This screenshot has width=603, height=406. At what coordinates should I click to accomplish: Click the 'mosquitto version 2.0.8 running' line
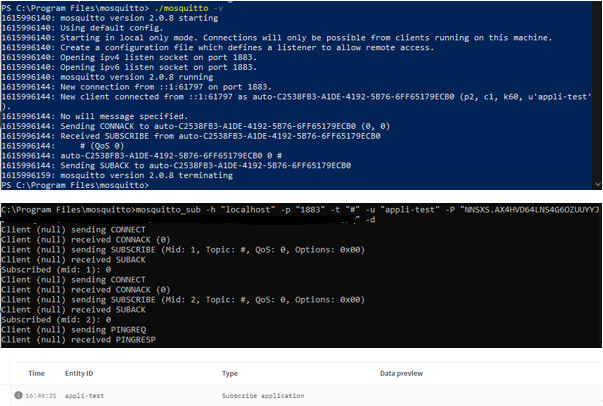107,77
